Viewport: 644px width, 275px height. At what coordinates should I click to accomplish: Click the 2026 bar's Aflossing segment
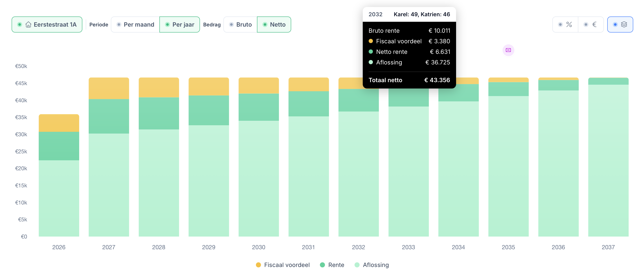coord(59,198)
